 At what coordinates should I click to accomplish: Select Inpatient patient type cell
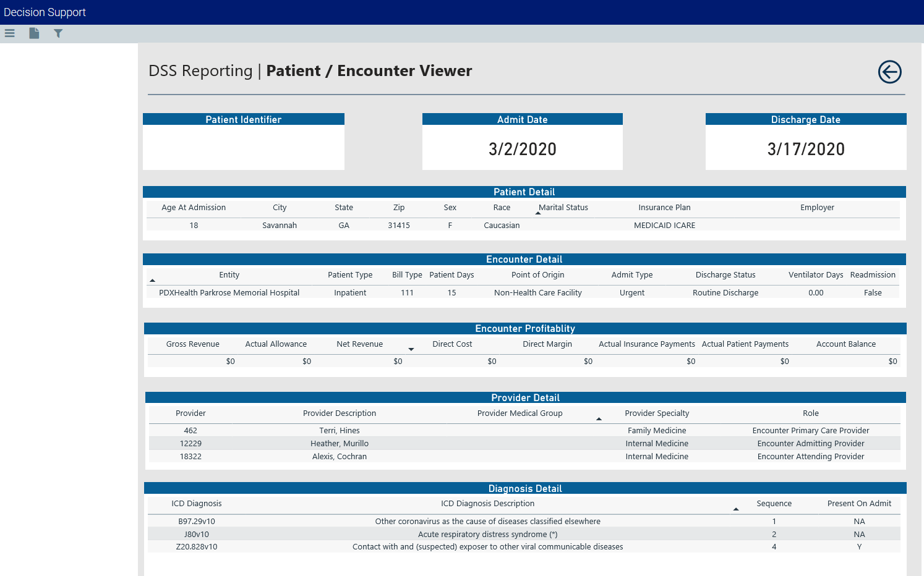coord(350,293)
